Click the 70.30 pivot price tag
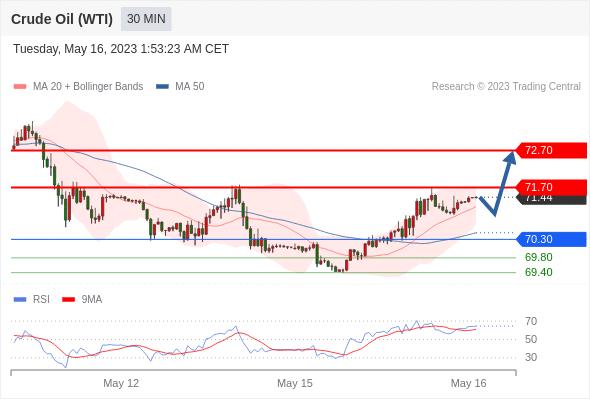This screenshot has height=400, width=590. click(551, 239)
